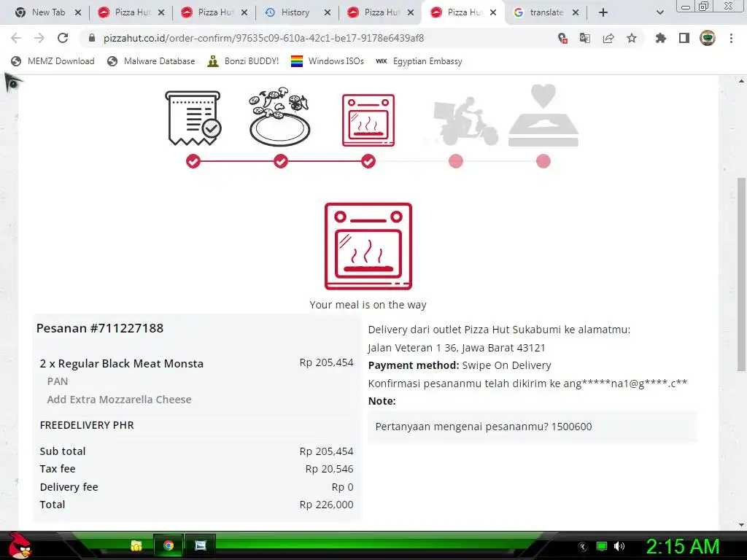The height and width of the screenshot is (560, 747).
Task: Click the order number Pesanan #711227188
Action: click(99, 328)
